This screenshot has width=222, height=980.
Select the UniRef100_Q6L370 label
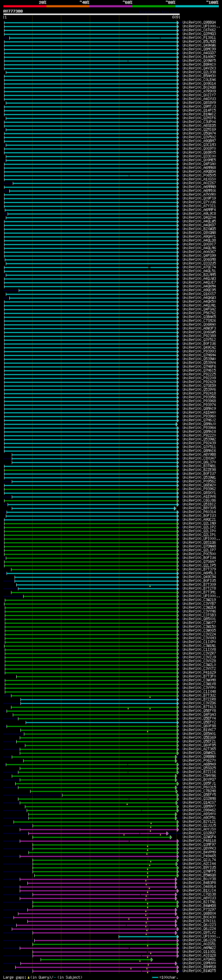(x=199, y=462)
